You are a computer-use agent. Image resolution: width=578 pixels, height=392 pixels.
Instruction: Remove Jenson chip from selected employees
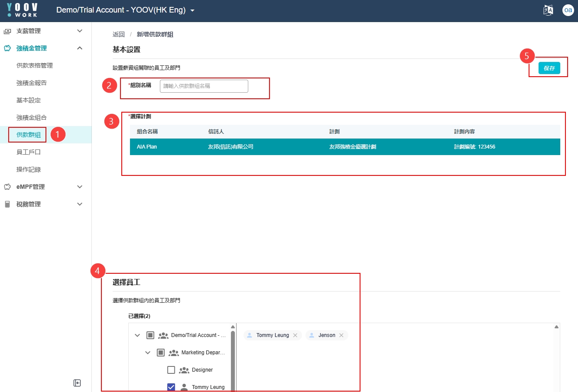(x=341, y=335)
